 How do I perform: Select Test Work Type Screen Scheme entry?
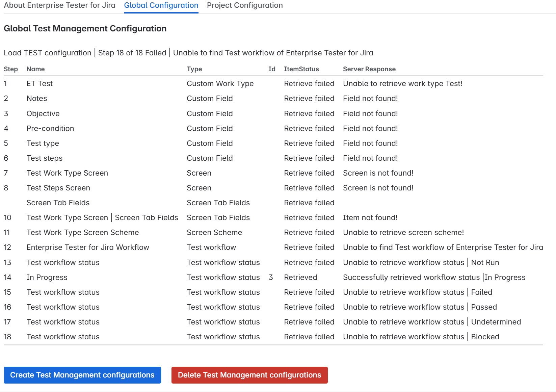click(83, 233)
